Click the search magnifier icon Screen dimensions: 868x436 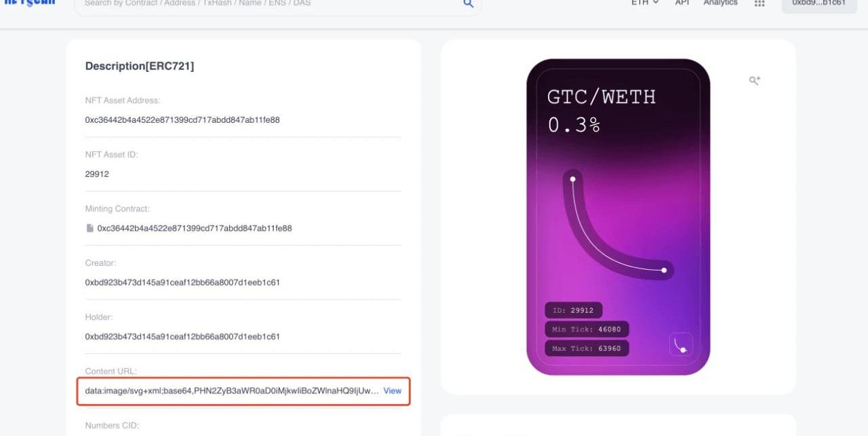[x=468, y=4]
